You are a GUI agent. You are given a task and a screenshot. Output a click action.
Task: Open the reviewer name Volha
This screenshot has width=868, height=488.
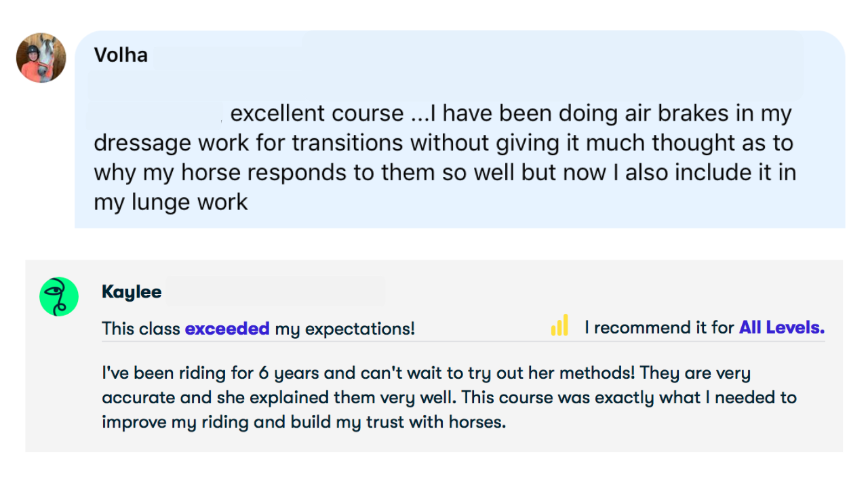[121, 55]
